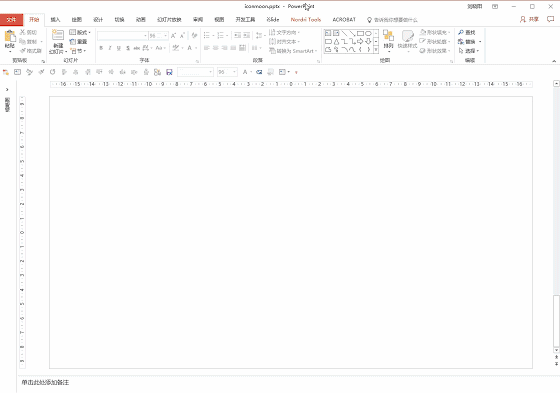
Task: Click the text Highlight Color button
Action: click(x=175, y=48)
